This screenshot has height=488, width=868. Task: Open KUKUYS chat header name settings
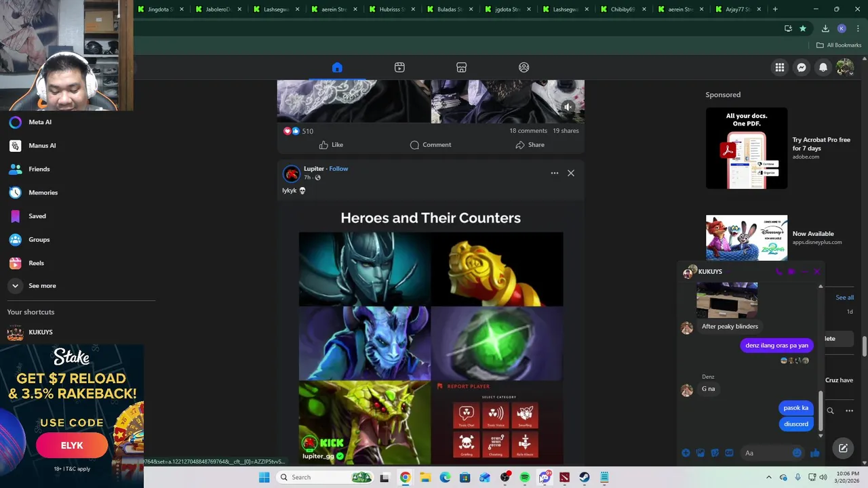tap(709, 272)
